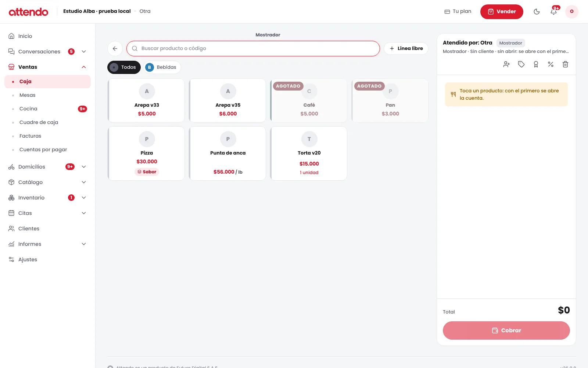The height and width of the screenshot is (368, 588).
Task: Select Mesas under Ventas
Action: click(47, 95)
